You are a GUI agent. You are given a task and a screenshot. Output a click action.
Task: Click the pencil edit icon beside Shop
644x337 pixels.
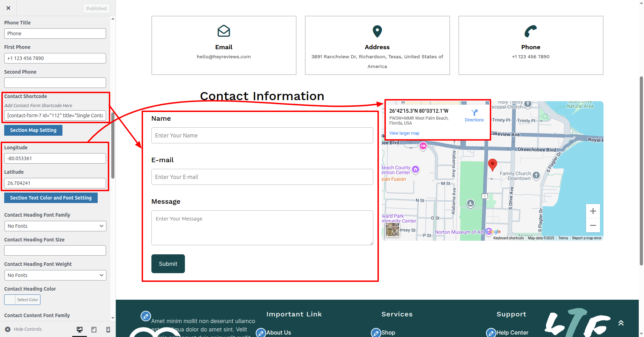pos(376,333)
